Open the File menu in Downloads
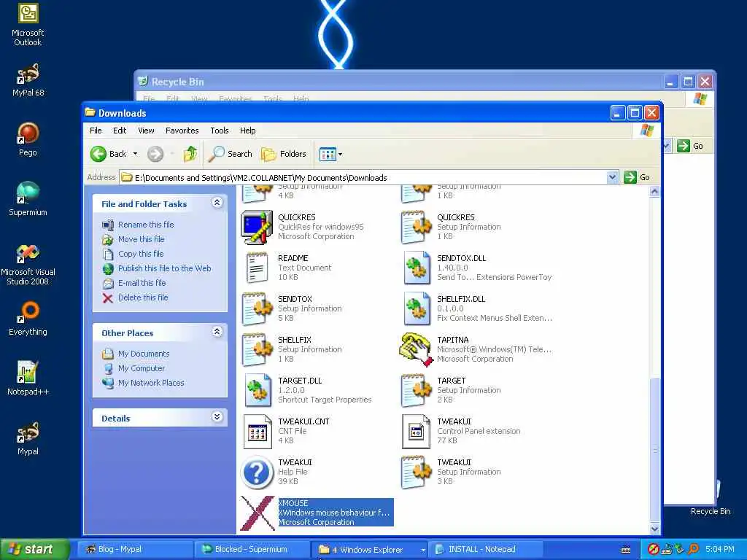Image resolution: width=747 pixels, height=560 pixels. point(96,131)
